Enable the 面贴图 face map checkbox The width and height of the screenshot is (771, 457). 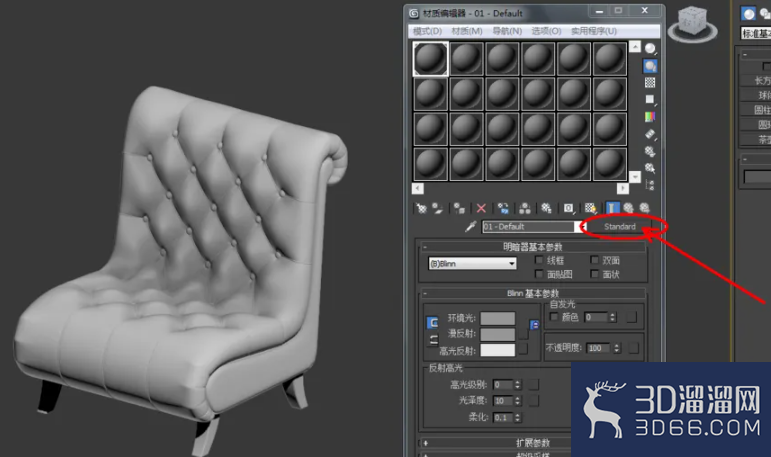point(539,274)
